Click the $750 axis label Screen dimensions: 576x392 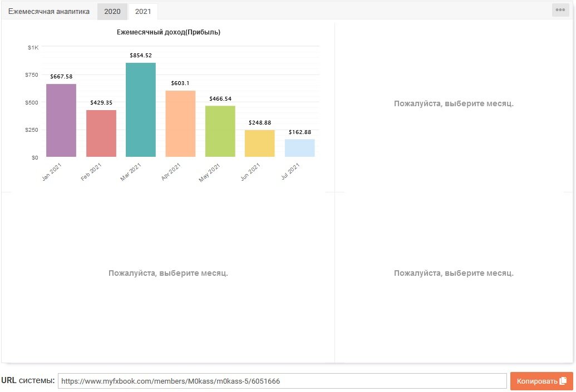coord(32,75)
